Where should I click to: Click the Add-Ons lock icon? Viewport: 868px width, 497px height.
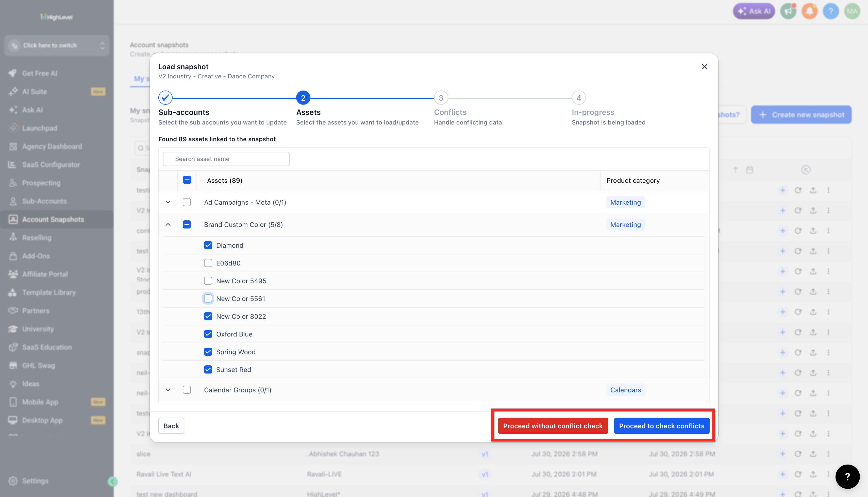13,256
